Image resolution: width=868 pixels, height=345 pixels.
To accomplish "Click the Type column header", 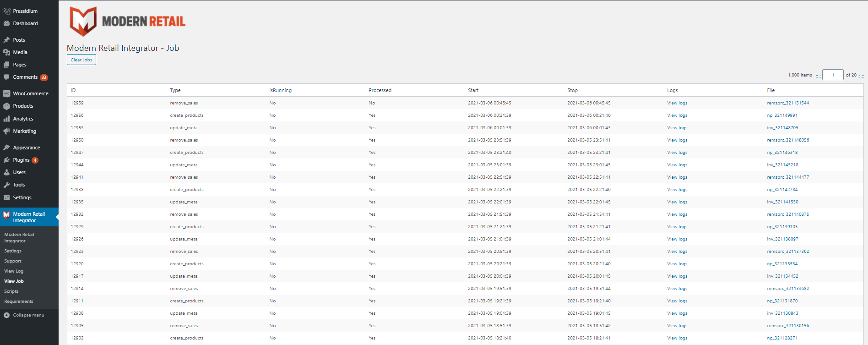I will coord(175,90).
